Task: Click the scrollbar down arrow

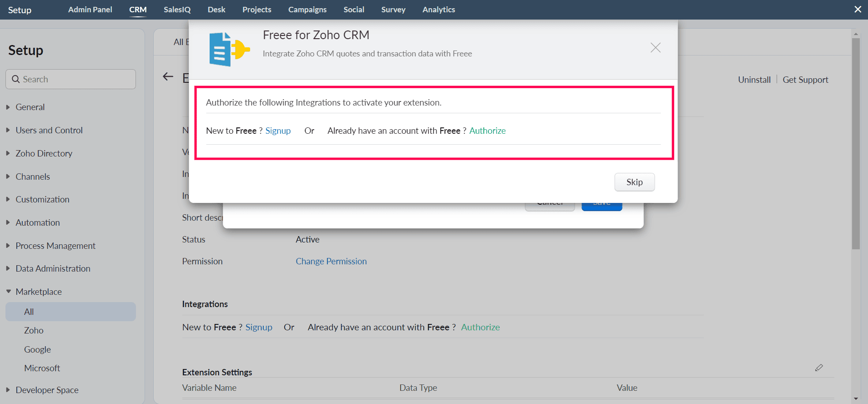Action: 856,399
